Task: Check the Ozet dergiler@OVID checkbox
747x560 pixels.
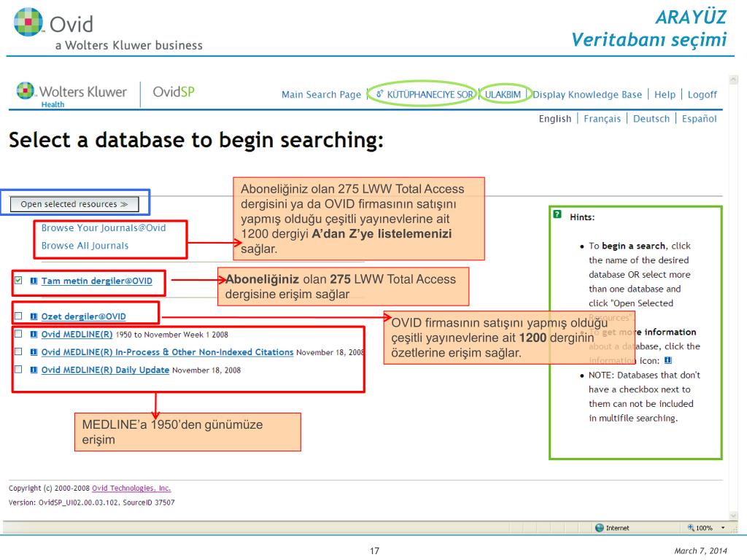Action: pos(18,316)
